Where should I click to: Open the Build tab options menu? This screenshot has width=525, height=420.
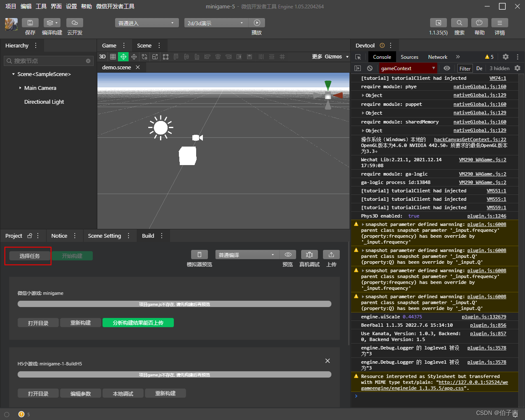pyautogui.click(x=162, y=236)
